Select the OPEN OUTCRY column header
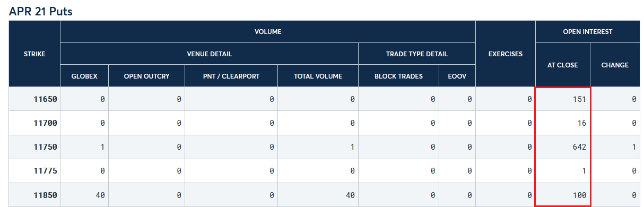 [146, 76]
